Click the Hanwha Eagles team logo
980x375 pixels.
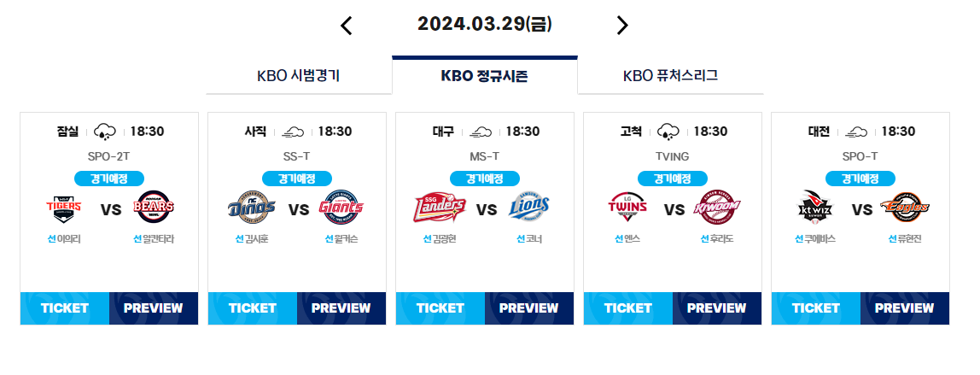click(x=905, y=208)
